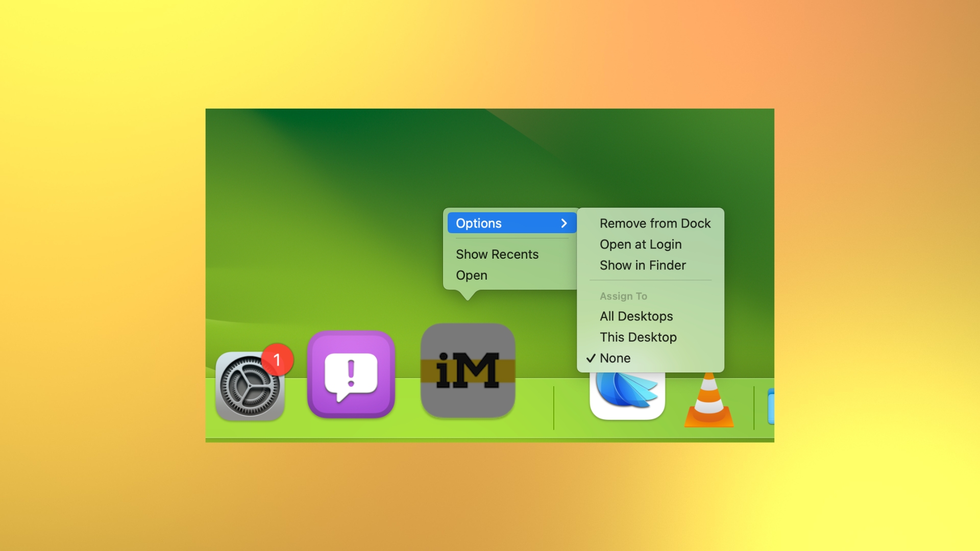The height and width of the screenshot is (551, 980).
Task: Click the red notification badge on Settings
Action: pyautogui.click(x=277, y=360)
